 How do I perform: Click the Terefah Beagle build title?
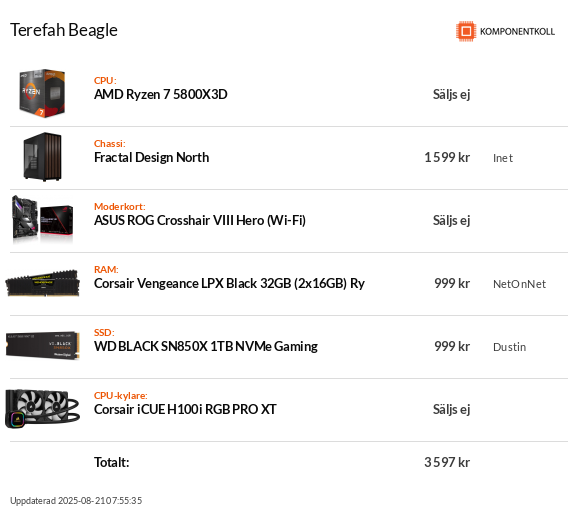tap(64, 30)
